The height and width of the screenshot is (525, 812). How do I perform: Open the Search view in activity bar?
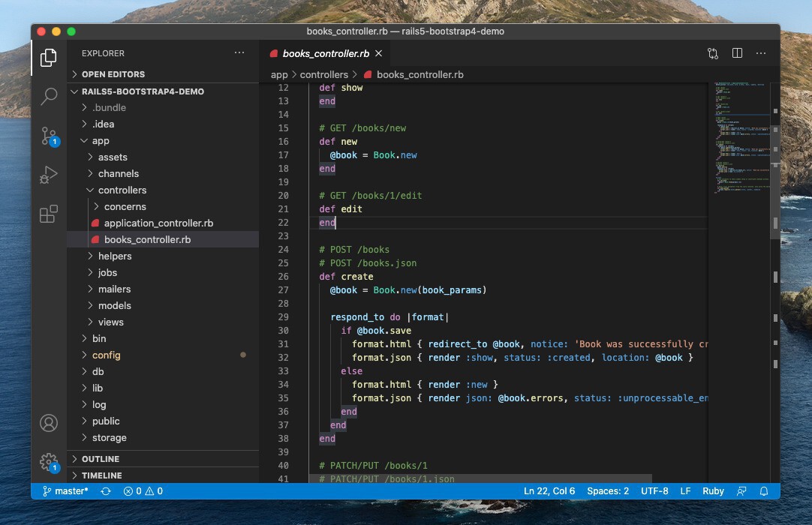coord(49,96)
